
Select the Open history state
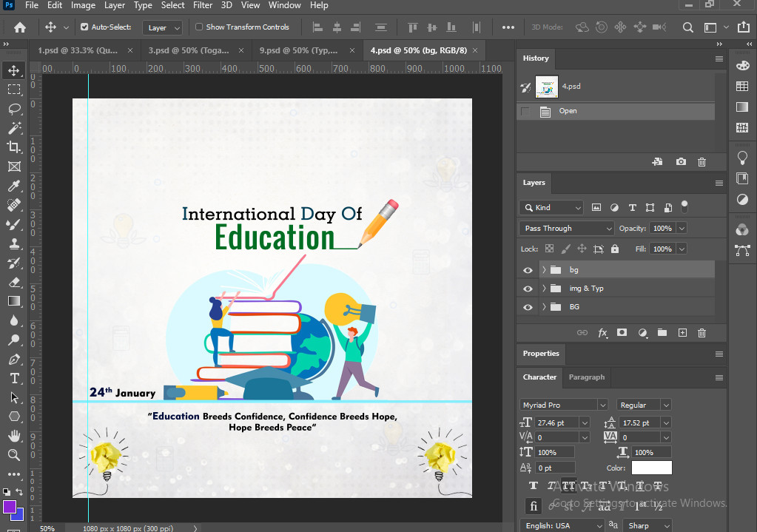point(568,111)
